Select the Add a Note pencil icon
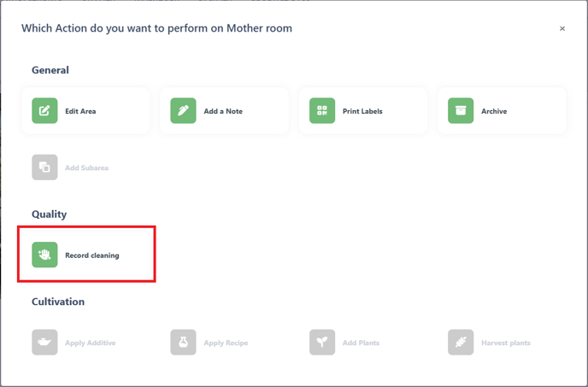588x387 pixels. [x=183, y=110]
